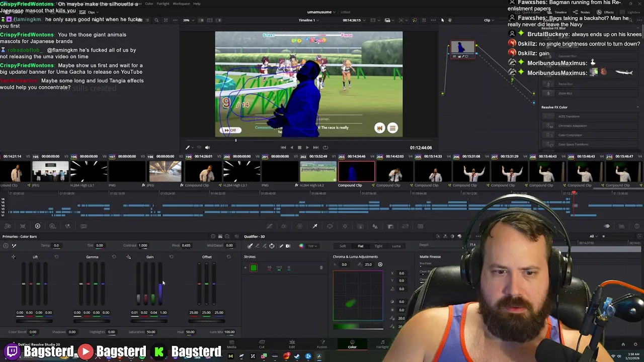
Task: Open the YUV color space dropdown
Action: click(312, 246)
